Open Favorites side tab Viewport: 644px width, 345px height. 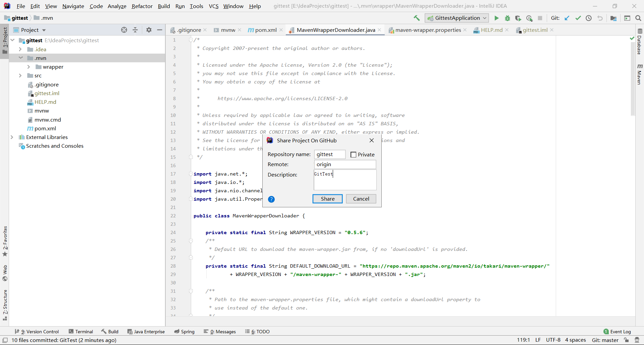point(5,241)
